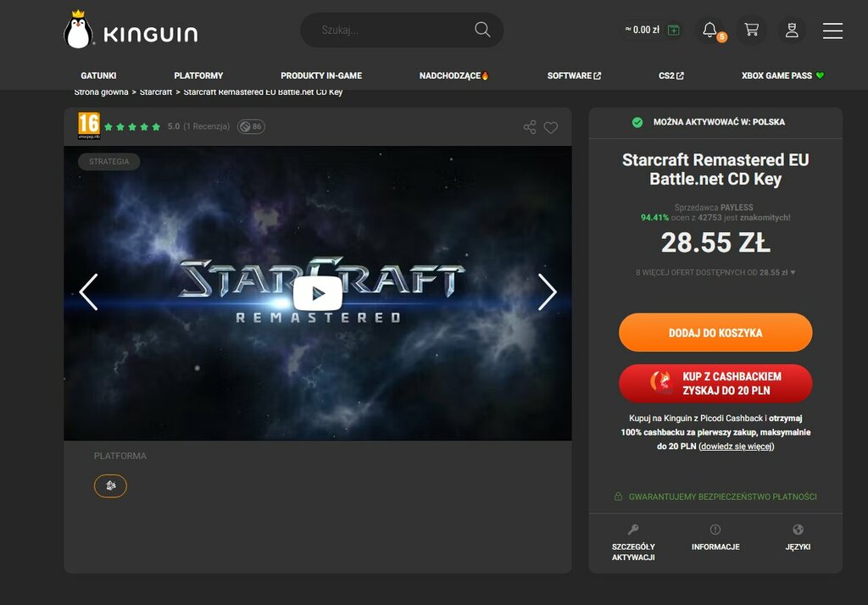868x605 pixels.
Task: Open the Platformy menu
Action: [198, 75]
